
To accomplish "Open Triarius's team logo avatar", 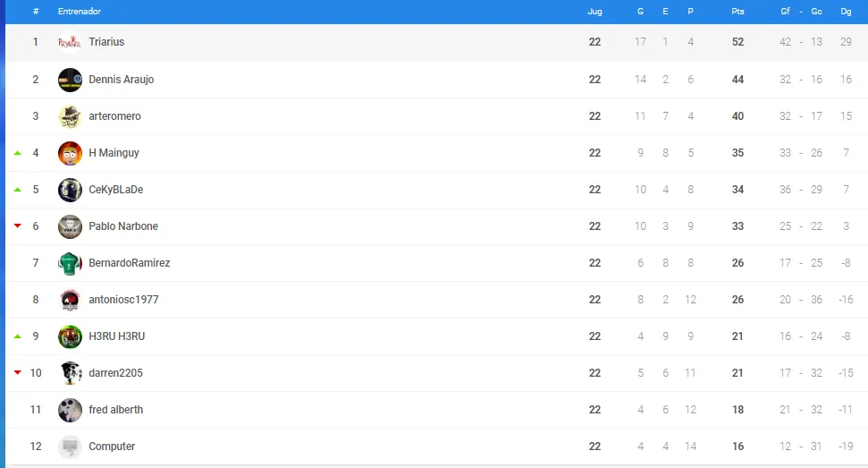I will click(70, 43).
